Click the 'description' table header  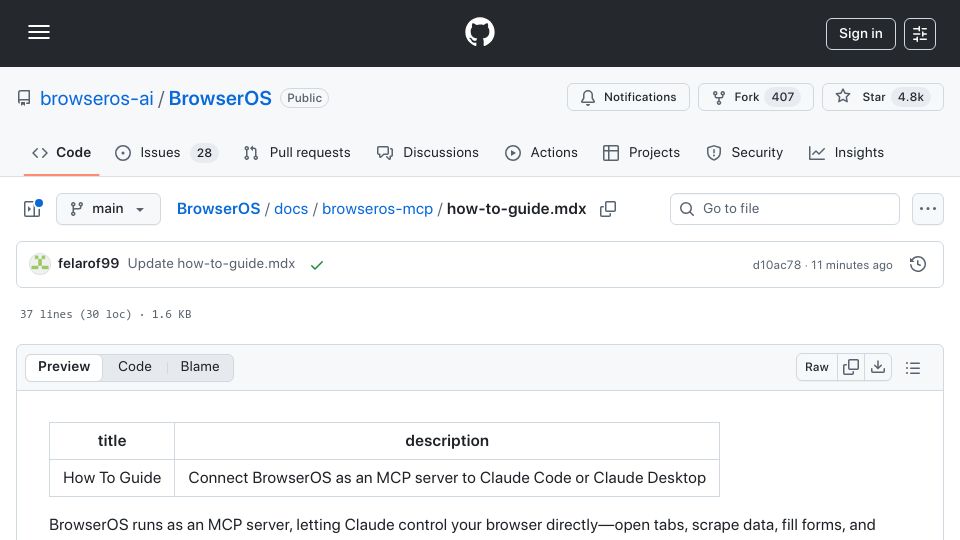point(447,441)
